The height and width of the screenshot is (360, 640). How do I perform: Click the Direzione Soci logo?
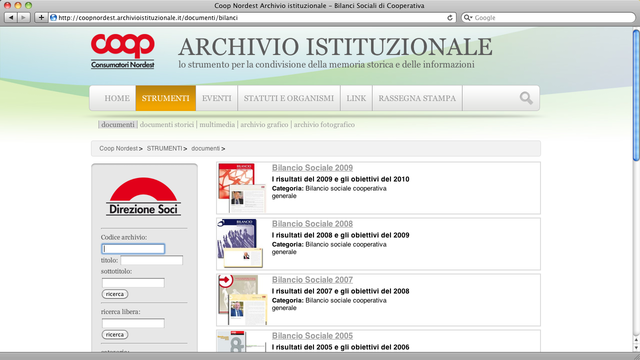[x=143, y=197]
